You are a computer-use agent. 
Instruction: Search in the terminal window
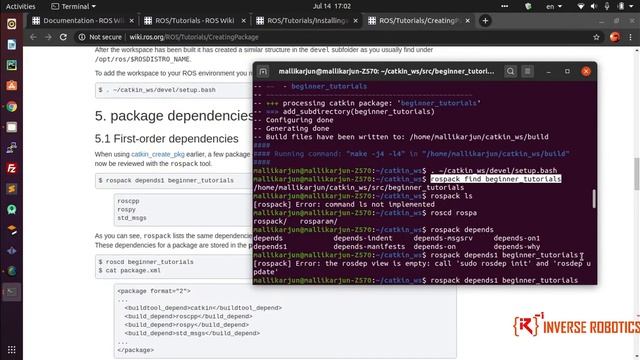pyautogui.click(x=510, y=71)
